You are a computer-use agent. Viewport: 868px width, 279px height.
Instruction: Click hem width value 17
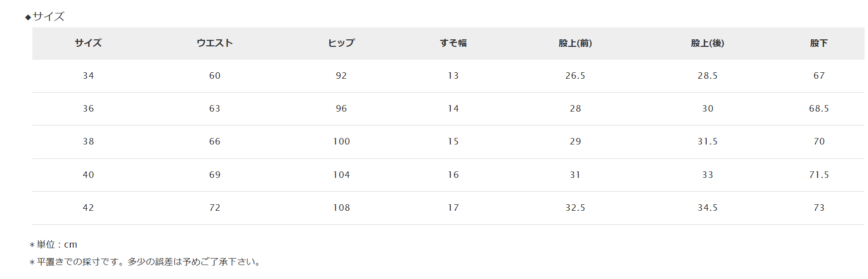pyautogui.click(x=453, y=208)
